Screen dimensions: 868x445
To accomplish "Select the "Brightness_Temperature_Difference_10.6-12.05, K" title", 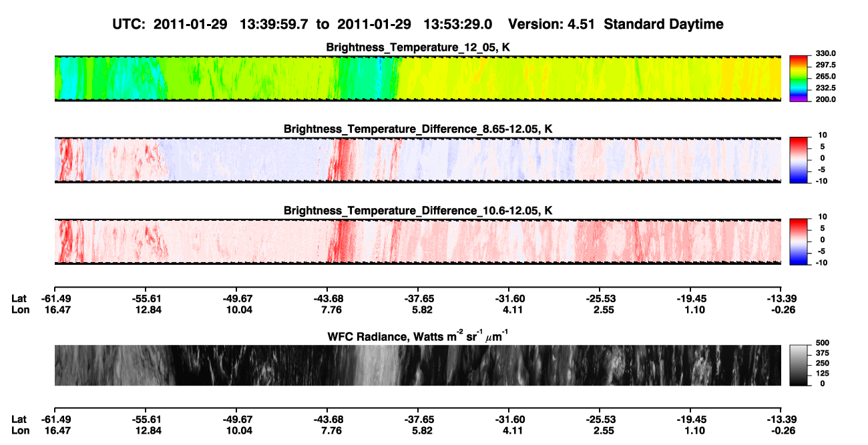I will click(x=418, y=211).
